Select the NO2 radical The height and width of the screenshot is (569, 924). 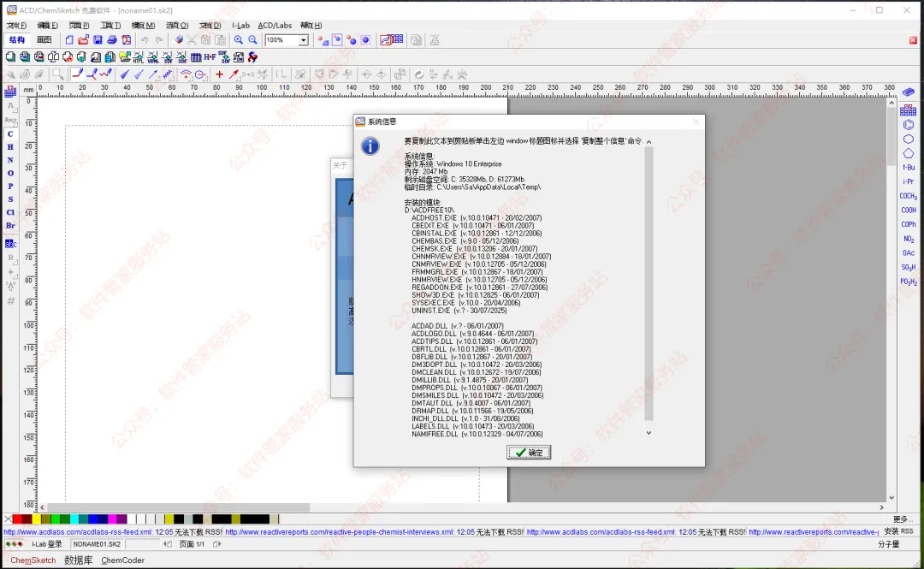click(908, 239)
